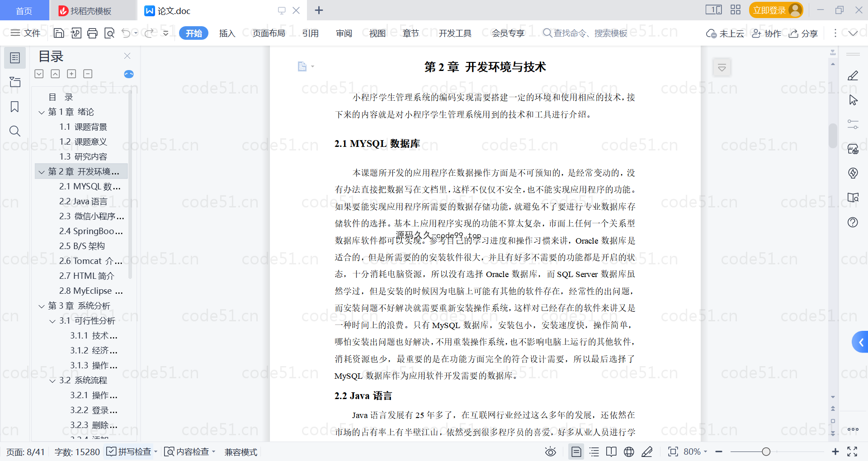Click the 首页 home tab button
868x461 pixels.
[24, 10]
